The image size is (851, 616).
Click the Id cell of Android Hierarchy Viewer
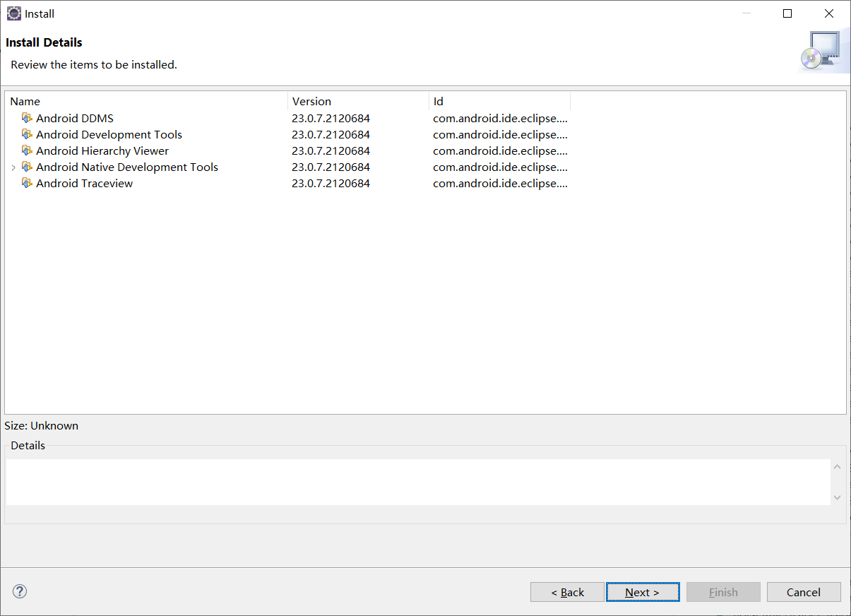tap(501, 150)
